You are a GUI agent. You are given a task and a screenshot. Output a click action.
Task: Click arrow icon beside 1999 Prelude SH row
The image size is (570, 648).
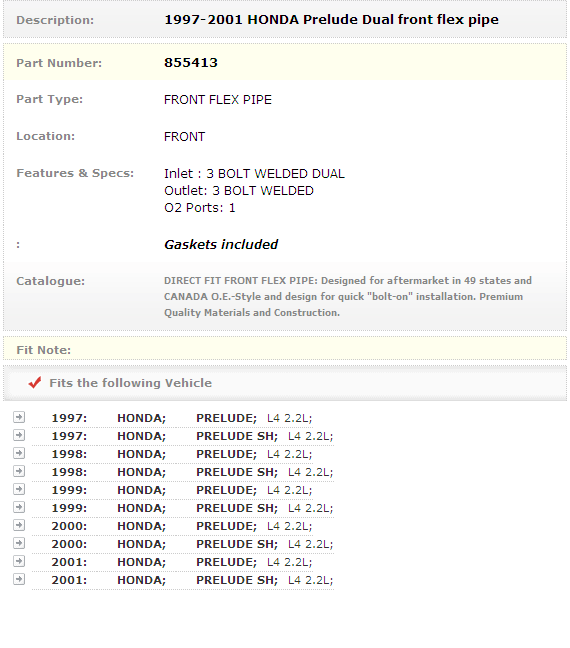(19, 507)
